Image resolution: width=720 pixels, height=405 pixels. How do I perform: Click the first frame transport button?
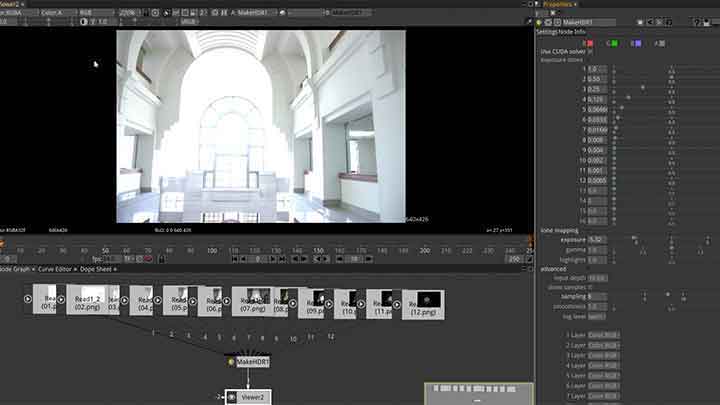point(235,259)
